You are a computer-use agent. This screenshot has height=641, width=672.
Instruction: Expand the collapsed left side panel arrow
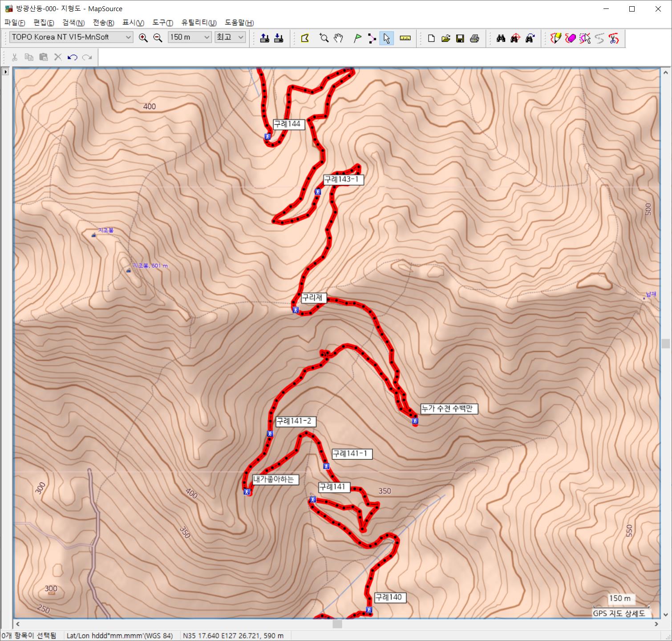pos(5,72)
